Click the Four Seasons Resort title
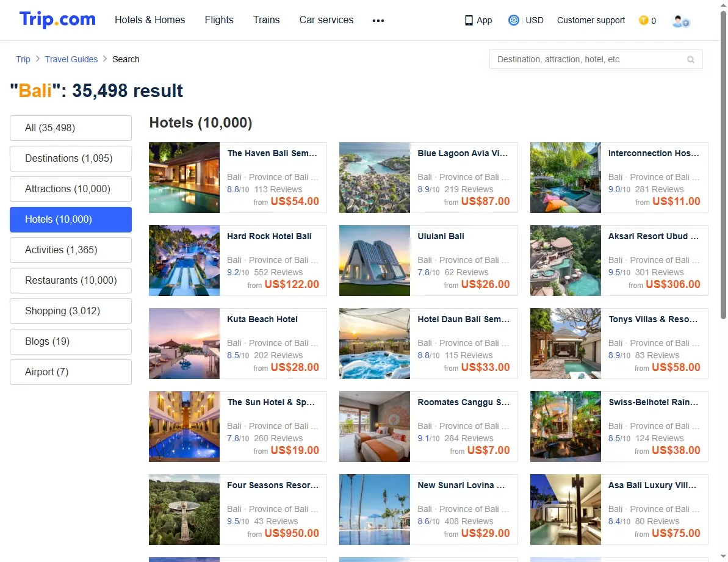This screenshot has height=562, width=728. pos(273,486)
